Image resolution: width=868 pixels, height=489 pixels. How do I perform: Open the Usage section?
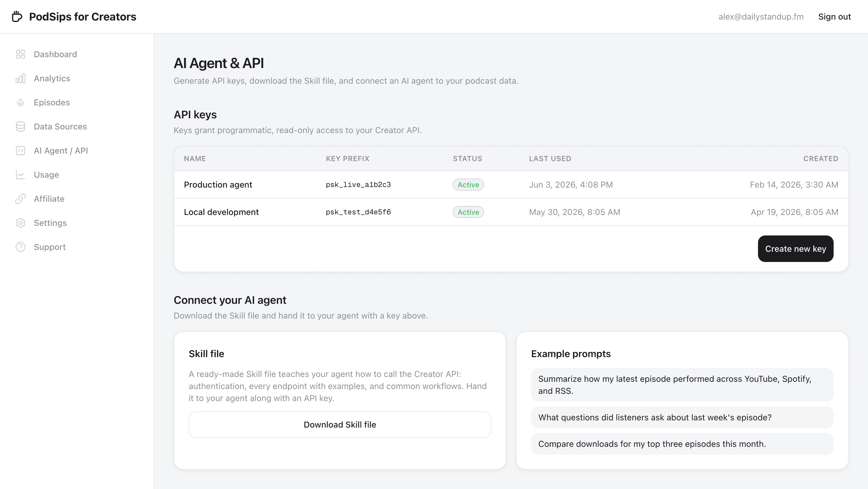pyautogui.click(x=46, y=175)
